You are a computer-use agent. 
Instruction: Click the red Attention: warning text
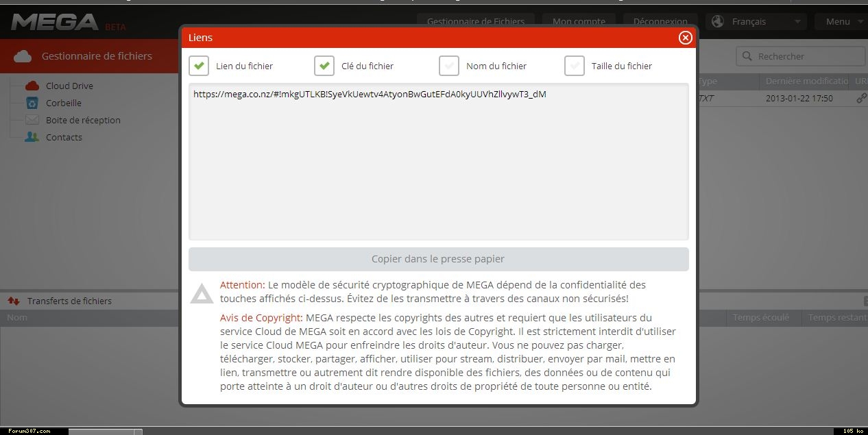pos(242,284)
